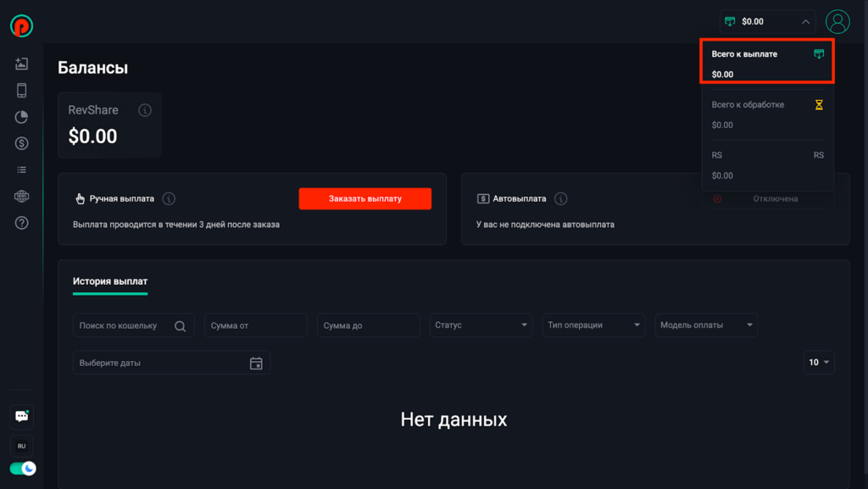The height and width of the screenshot is (489, 868).
Task: Open the help question mark icon
Action: pos(21,223)
